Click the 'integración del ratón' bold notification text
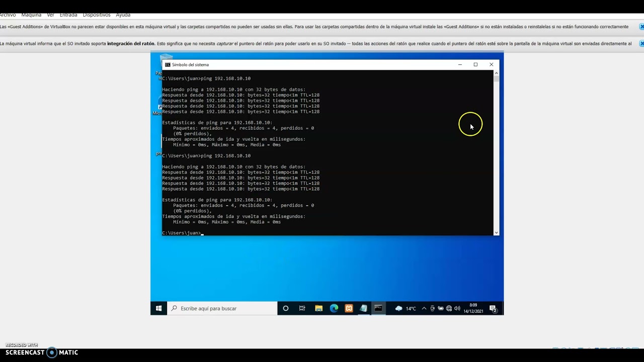 (x=131, y=44)
